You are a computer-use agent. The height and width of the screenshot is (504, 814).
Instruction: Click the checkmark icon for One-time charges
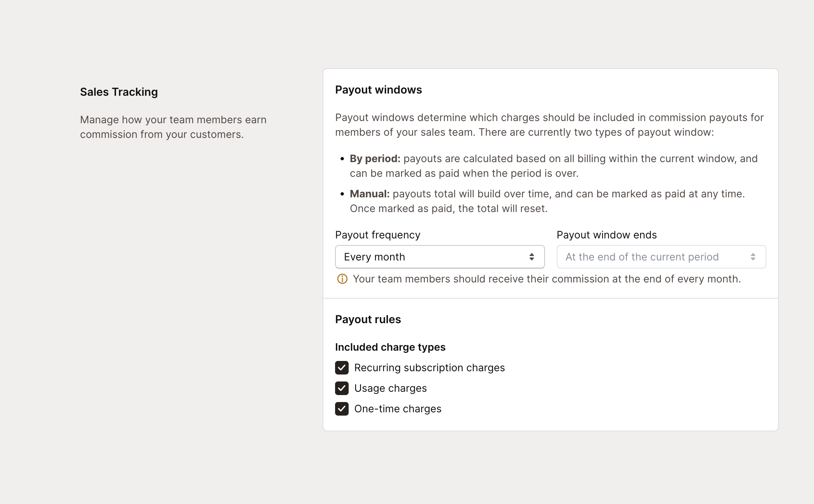coord(342,409)
